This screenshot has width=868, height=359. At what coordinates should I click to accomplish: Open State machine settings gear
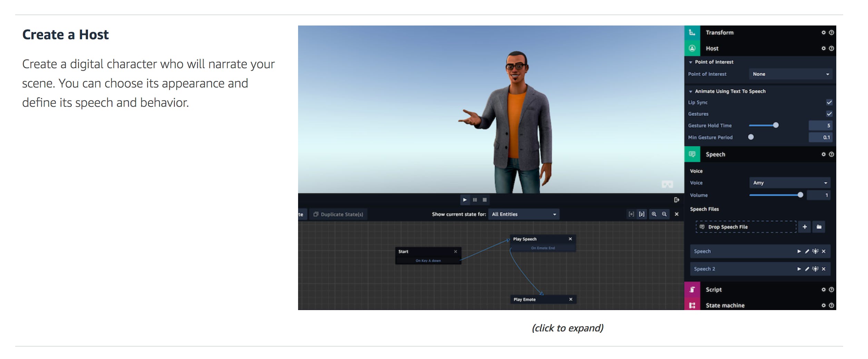(823, 305)
